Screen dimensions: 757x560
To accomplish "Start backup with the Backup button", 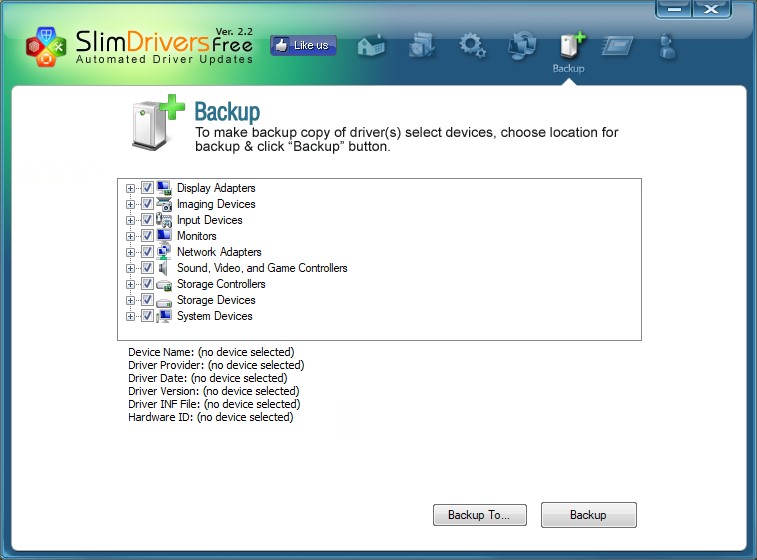I will (589, 515).
